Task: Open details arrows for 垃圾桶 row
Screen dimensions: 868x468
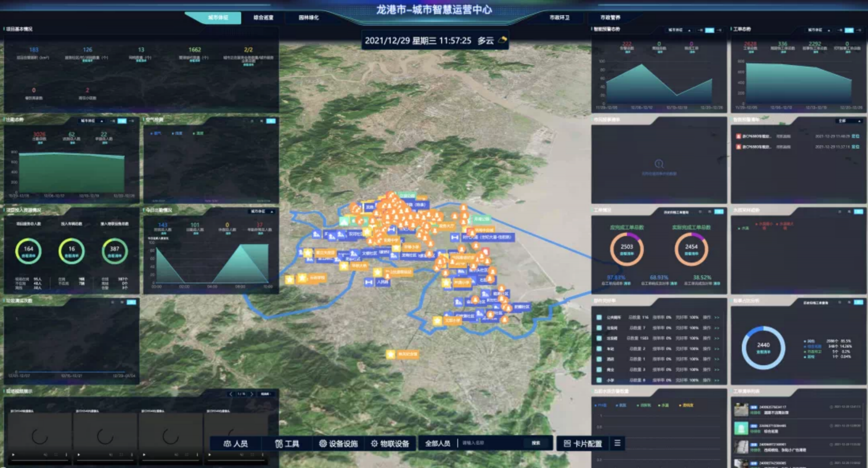Action: [717, 338]
